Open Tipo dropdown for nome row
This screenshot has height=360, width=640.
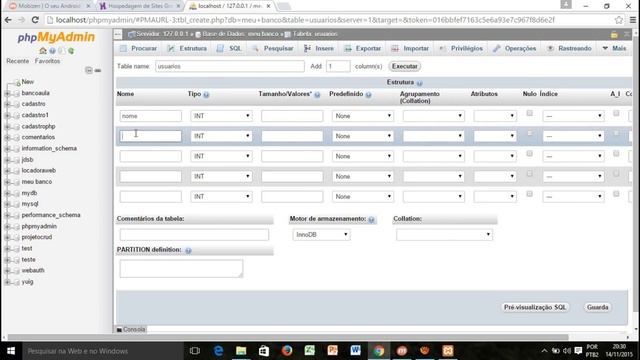pyautogui.click(x=221, y=116)
